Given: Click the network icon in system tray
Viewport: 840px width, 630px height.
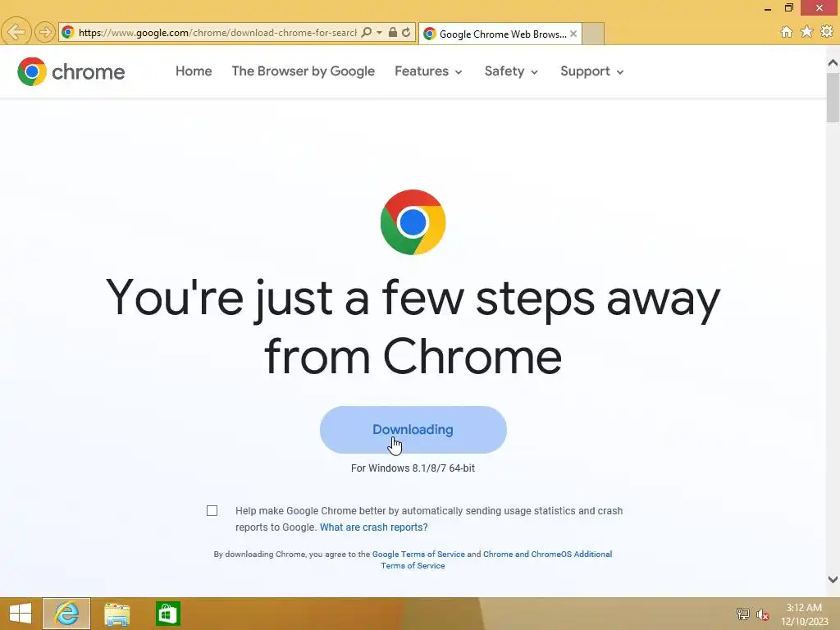Looking at the screenshot, I should (x=742, y=614).
